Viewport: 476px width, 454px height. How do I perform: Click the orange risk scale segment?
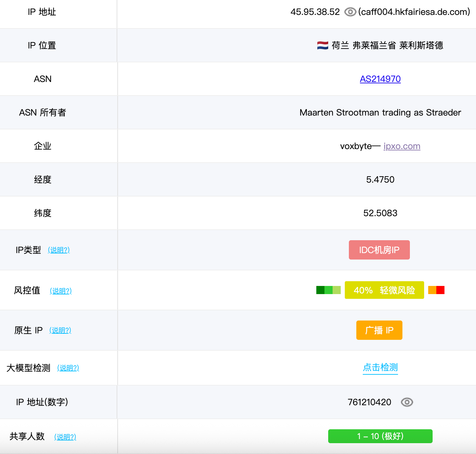(432, 290)
